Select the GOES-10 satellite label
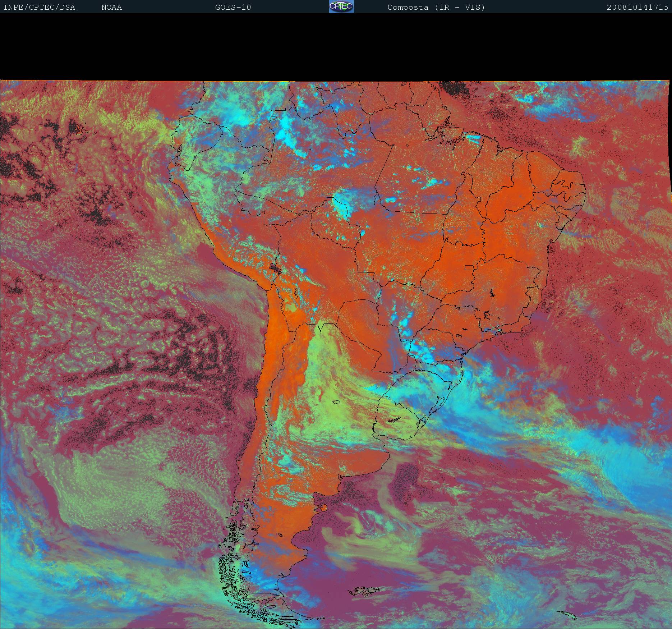 click(x=233, y=7)
